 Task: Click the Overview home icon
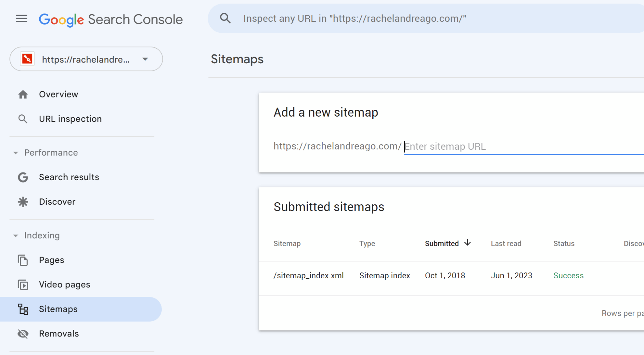(x=23, y=94)
